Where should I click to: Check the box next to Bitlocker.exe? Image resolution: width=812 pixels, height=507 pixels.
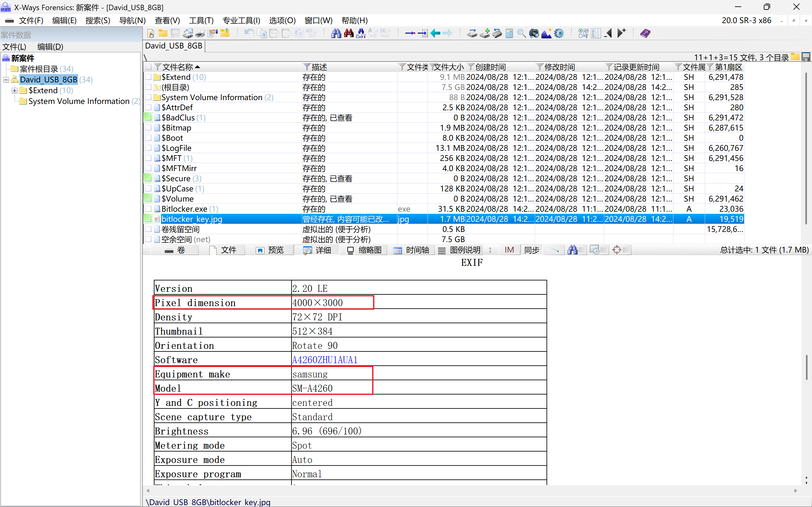click(148, 209)
